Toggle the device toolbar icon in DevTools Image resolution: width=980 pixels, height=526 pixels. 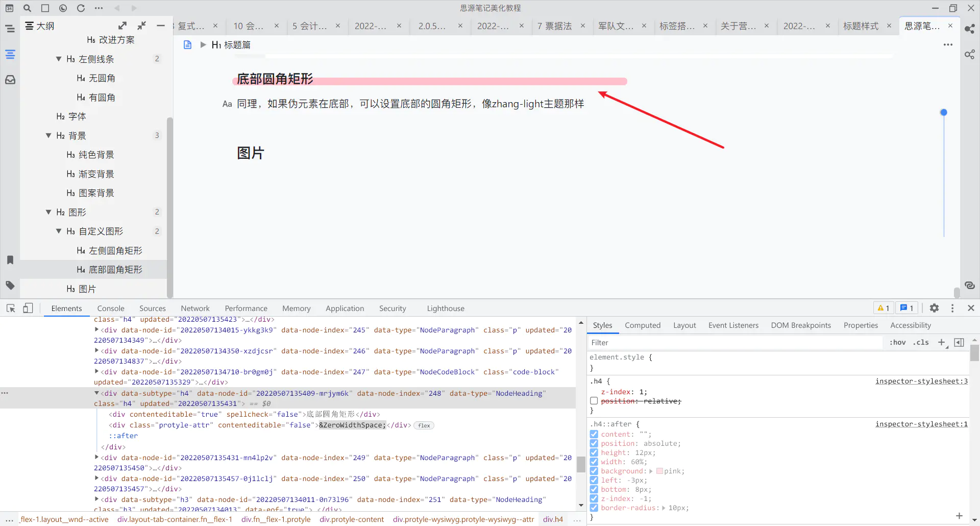pyautogui.click(x=28, y=308)
